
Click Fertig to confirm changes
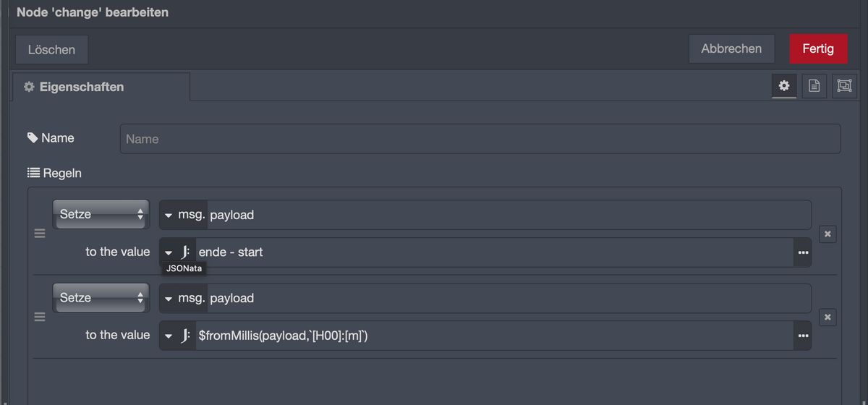coord(818,49)
